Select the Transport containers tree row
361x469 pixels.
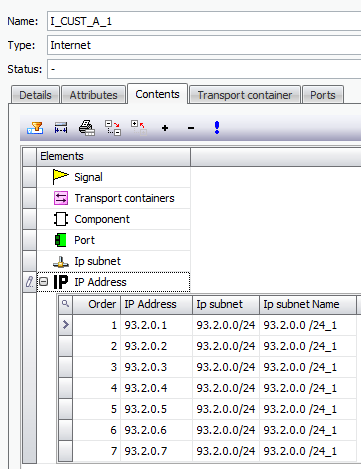click(114, 198)
